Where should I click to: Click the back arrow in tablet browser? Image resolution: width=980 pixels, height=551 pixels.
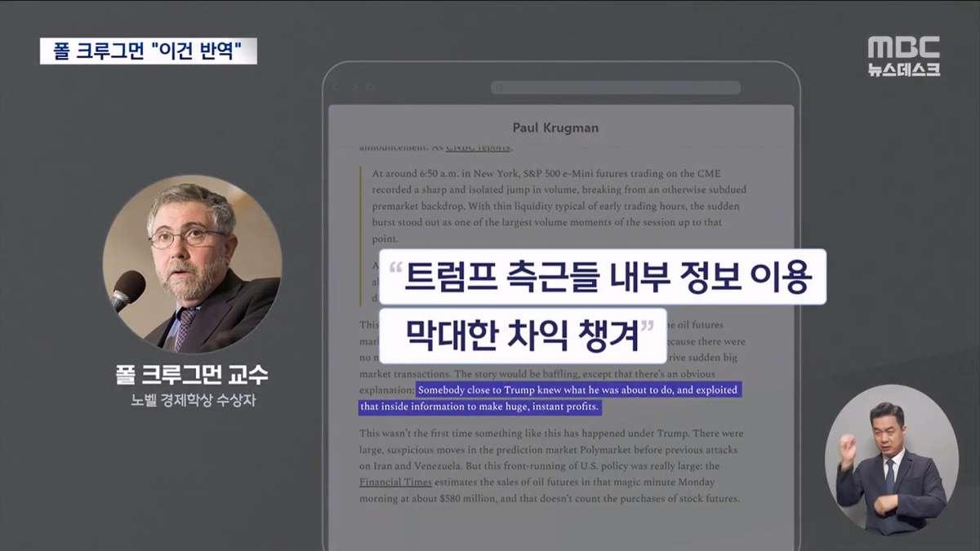(x=334, y=87)
